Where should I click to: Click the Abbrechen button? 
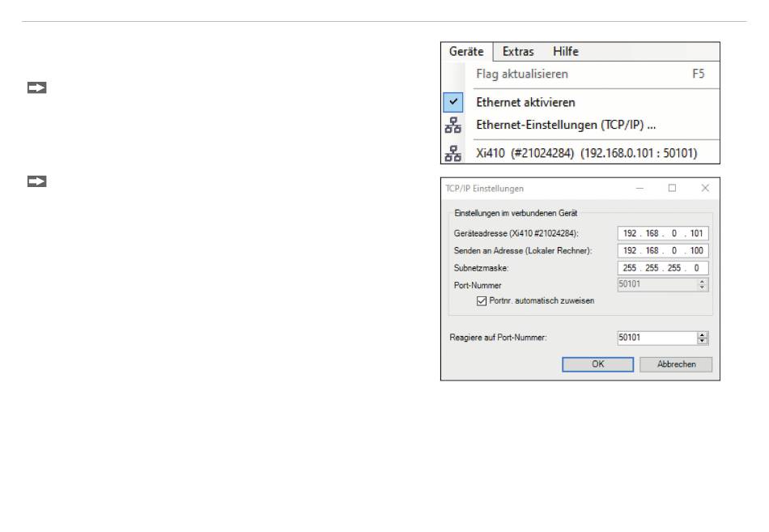(x=676, y=364)
